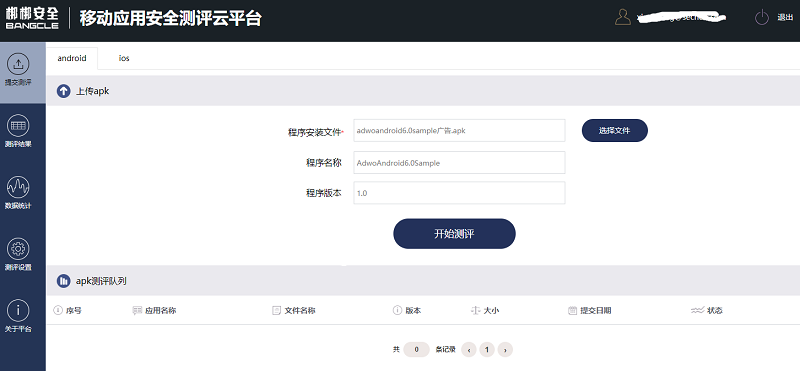Click the bar chart icon beside apk测评队列
The image size is (800, 371).
(64, 281)
